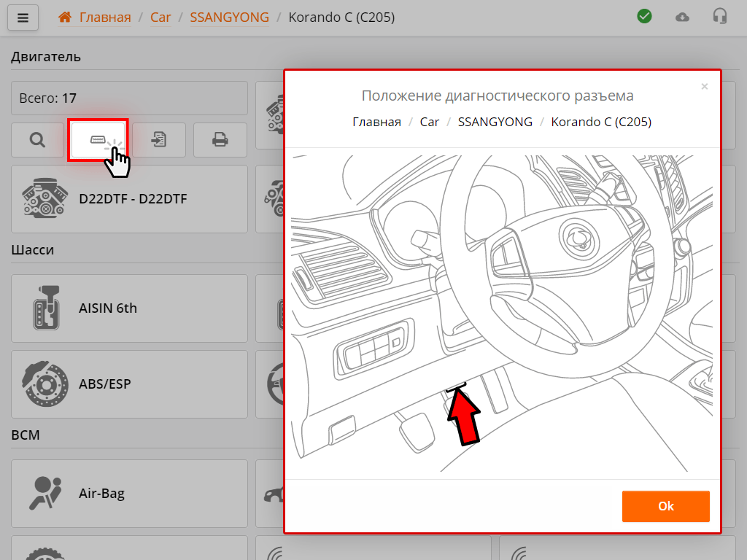Open SSANGYONG in the top breadcrumb
This screenshot has height=560, width=747.
click(x=229, y=17)
